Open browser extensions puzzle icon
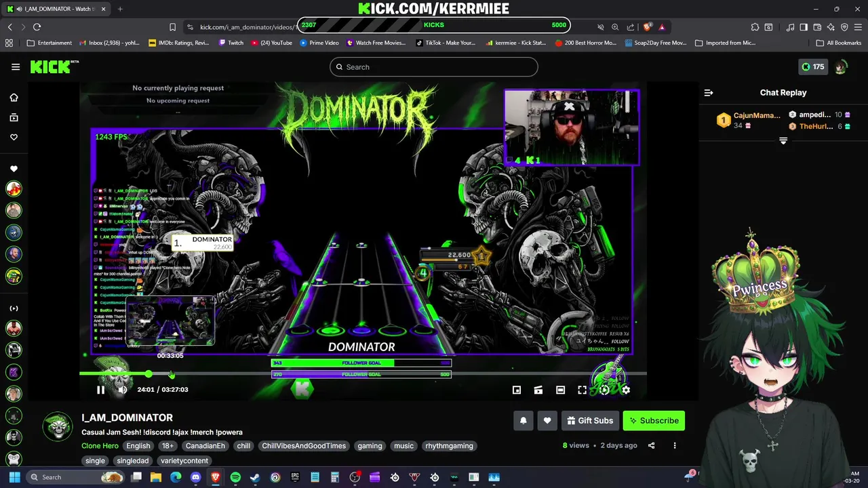This screenshot has height=488, width=868. (755, 27)
